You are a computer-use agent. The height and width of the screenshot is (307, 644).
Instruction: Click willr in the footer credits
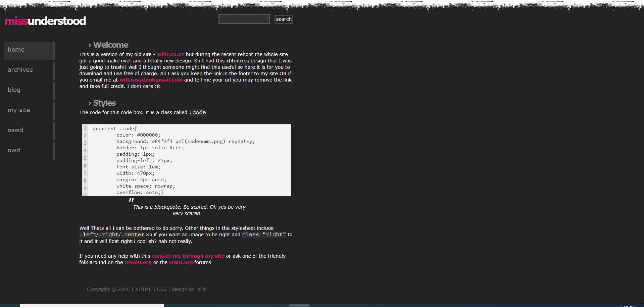pos(201,289)
